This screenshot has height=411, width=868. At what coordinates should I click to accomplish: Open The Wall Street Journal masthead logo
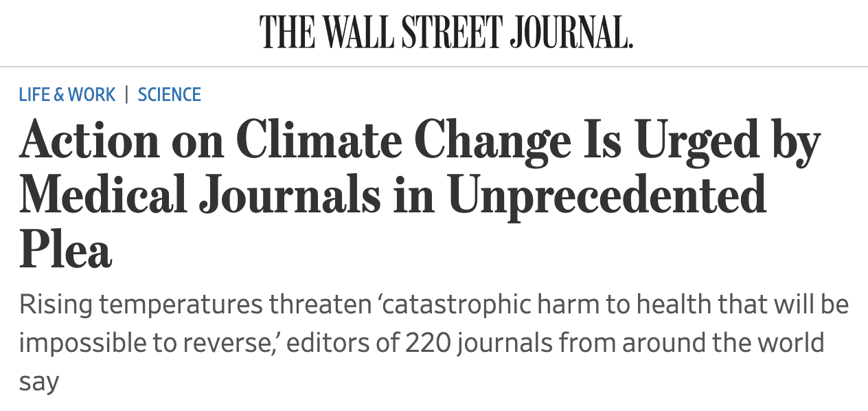(446, 32)
